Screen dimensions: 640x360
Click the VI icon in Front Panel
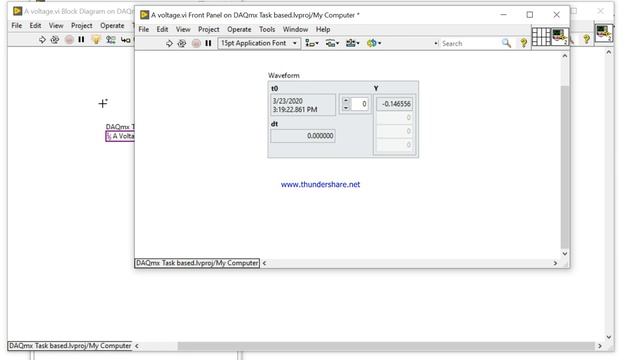click(x=560, y=37)
